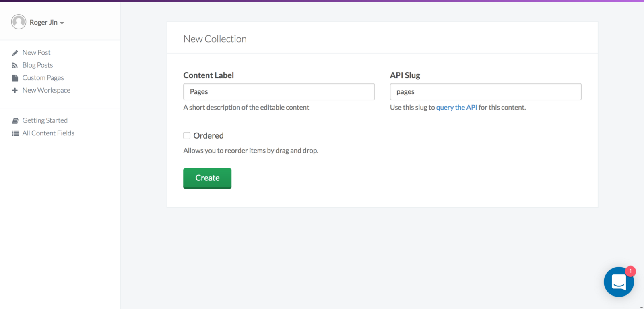Focus the API Slug text field
This screenshot has height=309, width=644.
click(485, 92)
